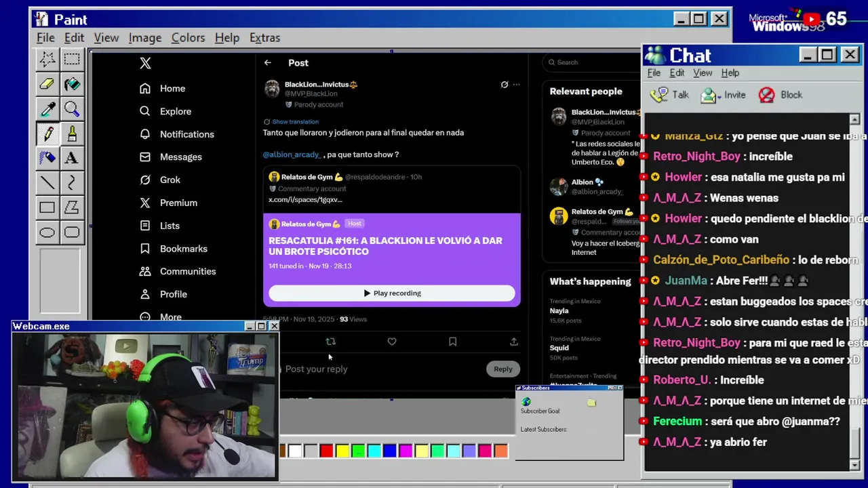Open the View menu in Paint
This screenshot has height=488, width=868.
coord(106,38)
